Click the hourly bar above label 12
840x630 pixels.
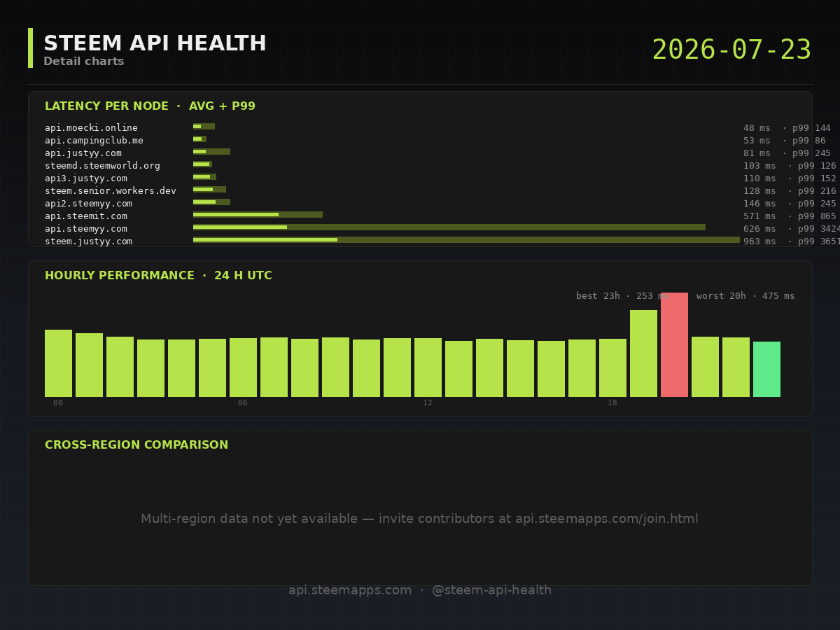tap(428, 367)
